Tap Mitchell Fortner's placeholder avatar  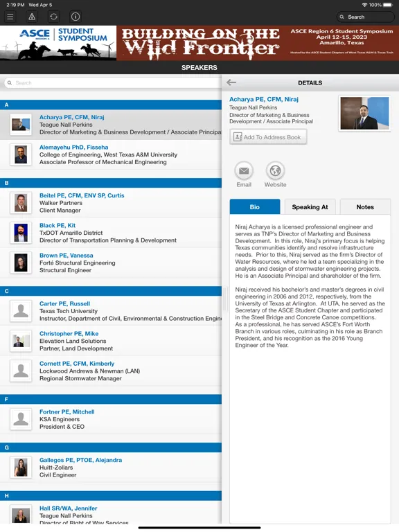pos(21,419)
